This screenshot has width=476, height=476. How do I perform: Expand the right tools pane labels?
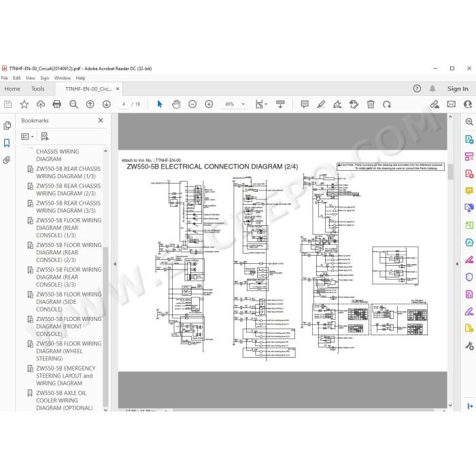pyautogui.click(x=470, y=406)
